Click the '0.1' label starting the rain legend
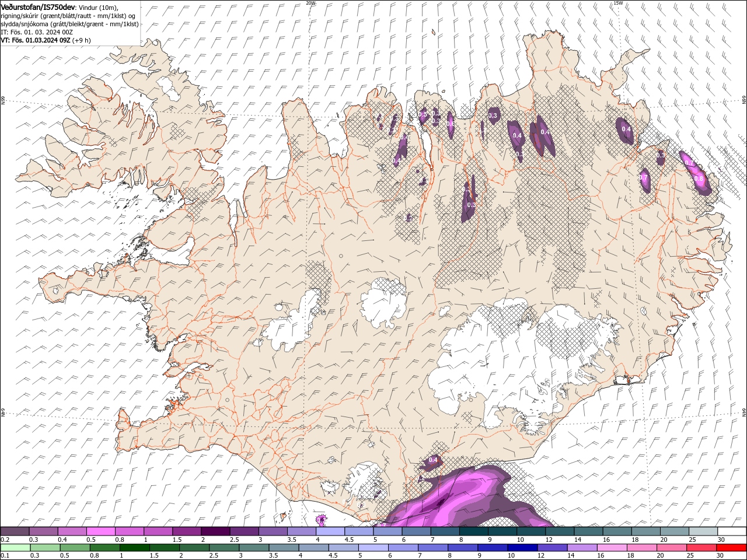747x560 pixels. [5, 555]
